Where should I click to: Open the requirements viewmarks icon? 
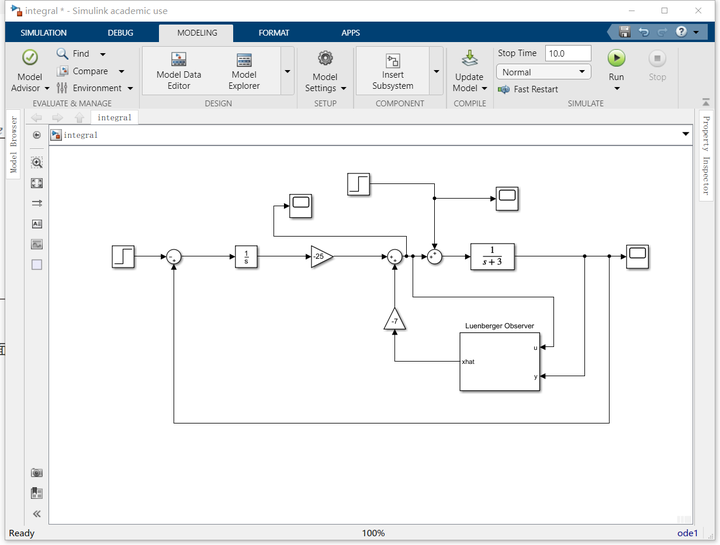37,493
